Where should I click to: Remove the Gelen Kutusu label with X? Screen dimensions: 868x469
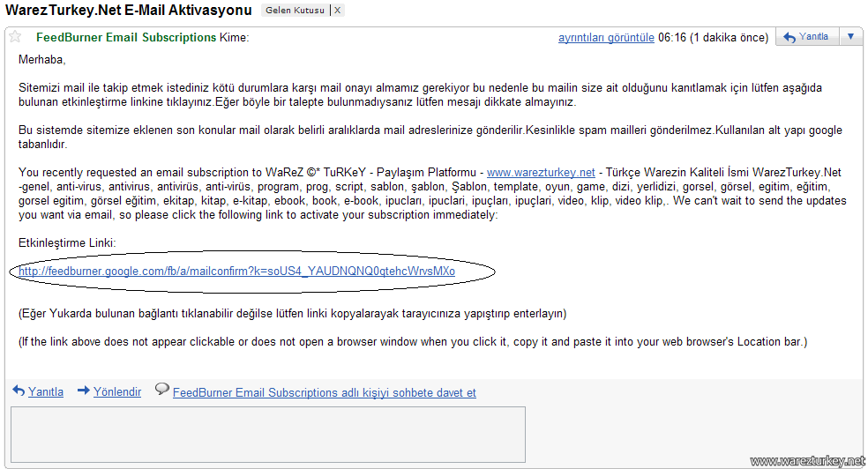(337, 10)
